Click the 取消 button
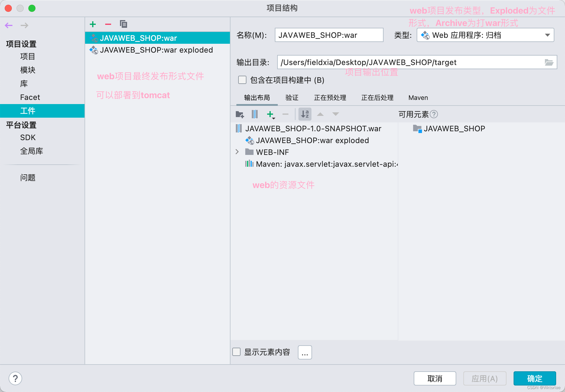565x392 pixels. point(435,378)
